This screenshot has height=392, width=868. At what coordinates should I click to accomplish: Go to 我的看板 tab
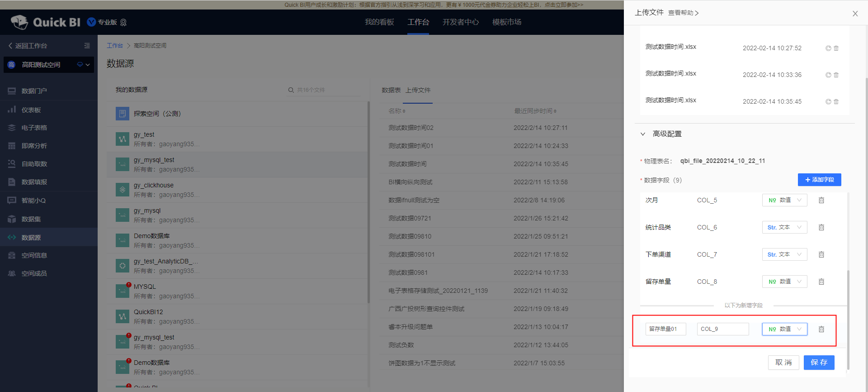tap(379, 22)
